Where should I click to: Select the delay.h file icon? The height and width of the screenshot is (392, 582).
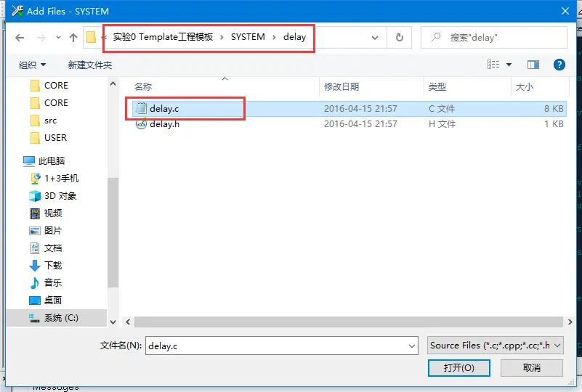[x=141, y=124]
